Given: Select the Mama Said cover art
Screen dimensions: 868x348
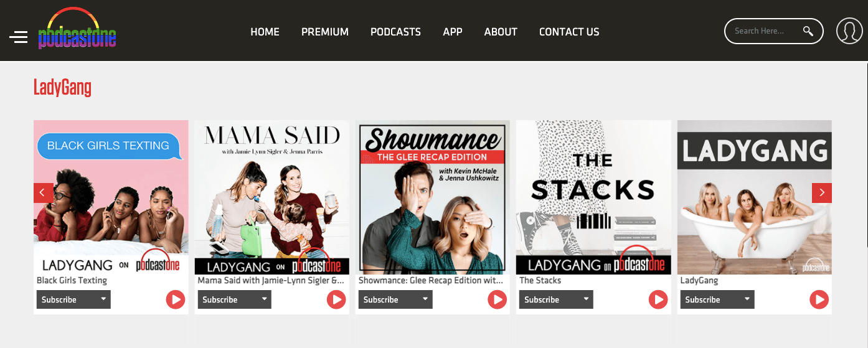Looking at the screenshot, I should coord(272,197).
